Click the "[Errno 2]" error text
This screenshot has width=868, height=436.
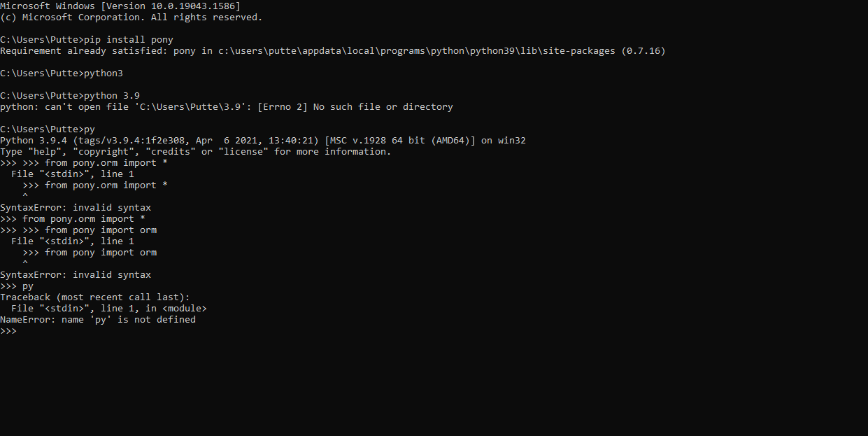pos(282,107)
